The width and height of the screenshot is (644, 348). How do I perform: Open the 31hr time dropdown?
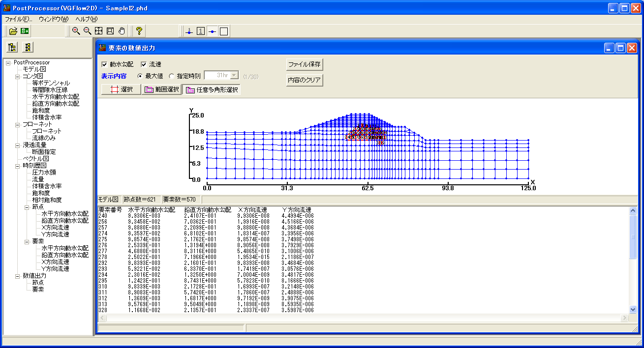(234, 76)
